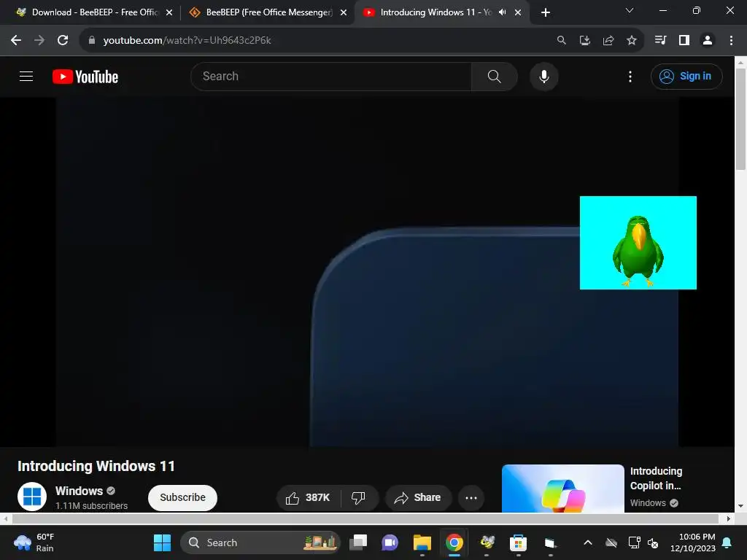This screenshot has width=747, height=560.
Task: View site information lock icon
Action: coord(92,41)
